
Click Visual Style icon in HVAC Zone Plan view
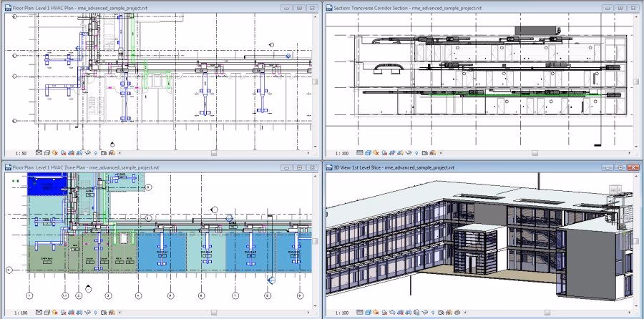pyautogui.click(x=47, y=313)
